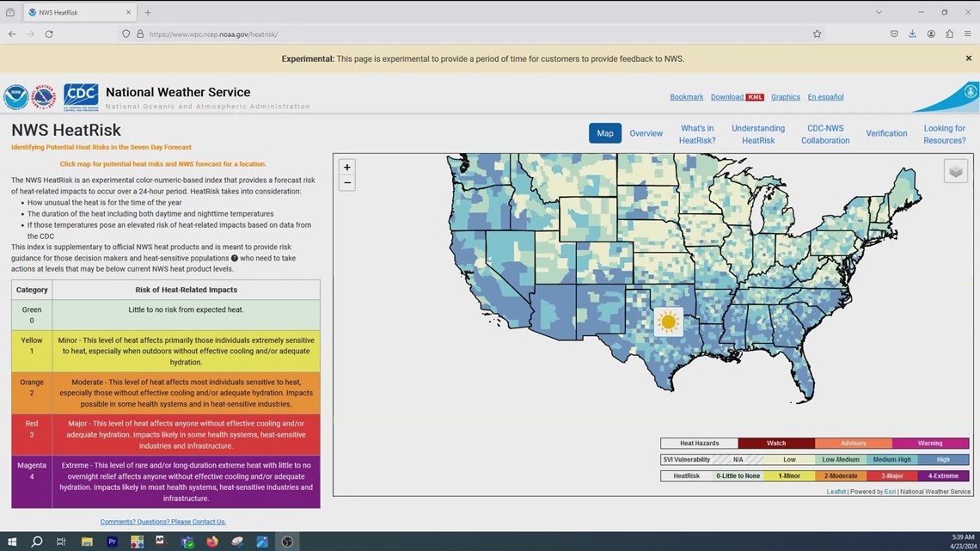Click the heat-sensitive populations help icon
The height and width of the screenshot is (551, 980).
[236, 258]
